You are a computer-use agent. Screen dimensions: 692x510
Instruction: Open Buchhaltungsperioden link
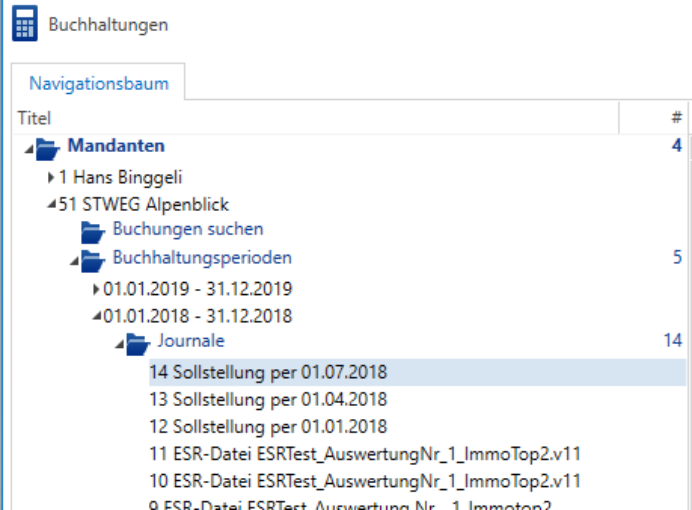[x=202, y=258]
